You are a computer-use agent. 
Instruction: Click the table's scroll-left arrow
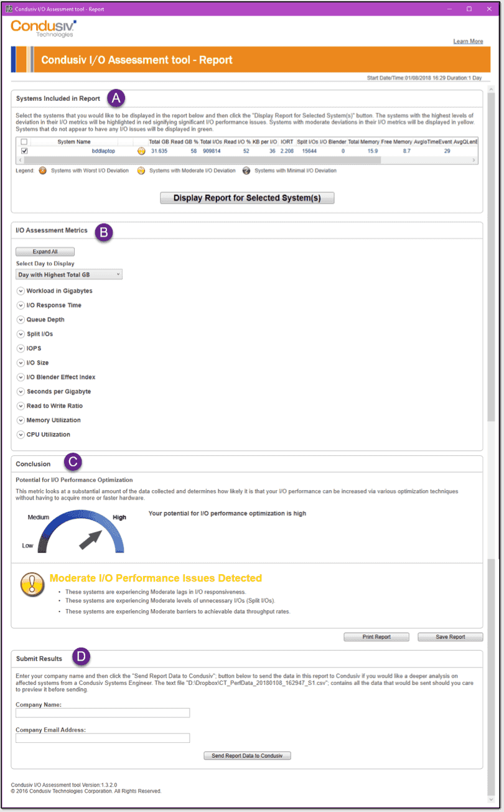pos(19,159)
